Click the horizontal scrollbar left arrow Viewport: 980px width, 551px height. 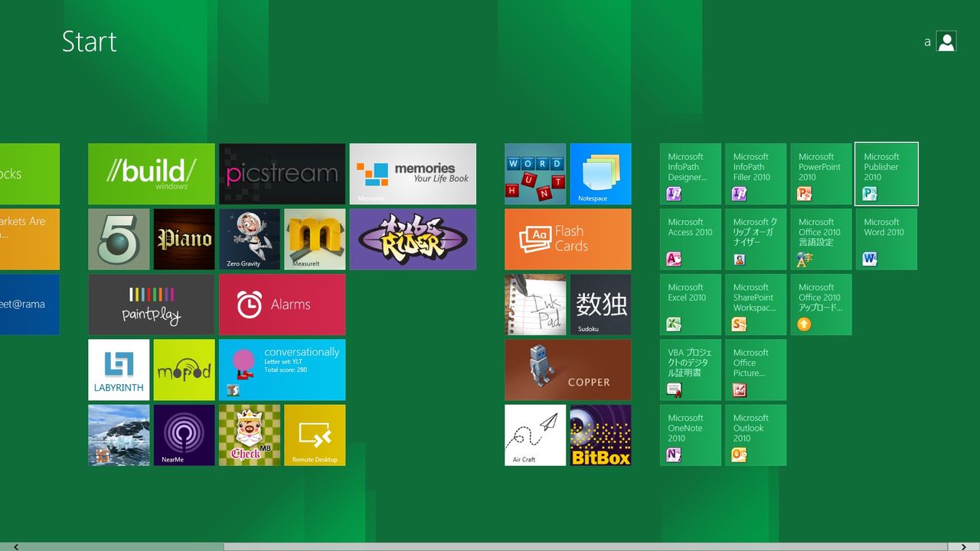coord(15,546)
